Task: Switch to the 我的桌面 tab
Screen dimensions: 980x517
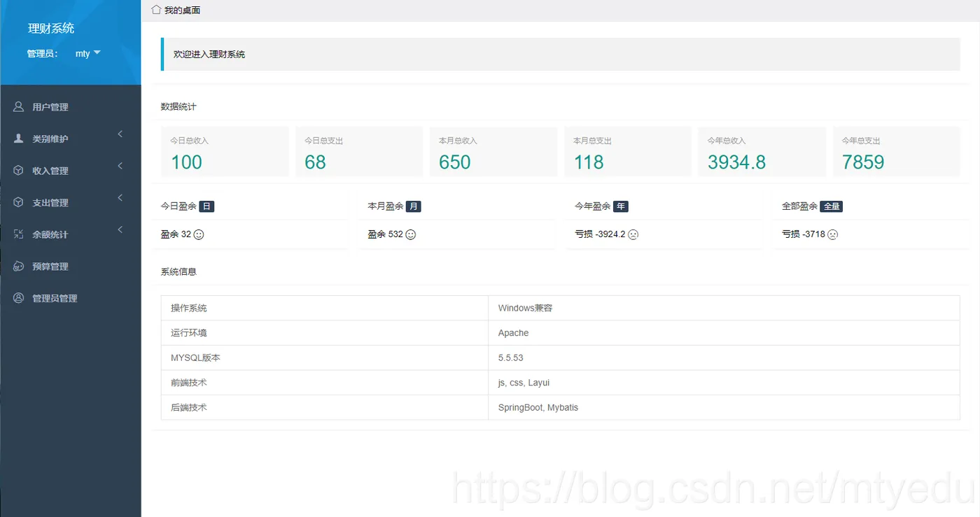Action: [x=176, y=10]
